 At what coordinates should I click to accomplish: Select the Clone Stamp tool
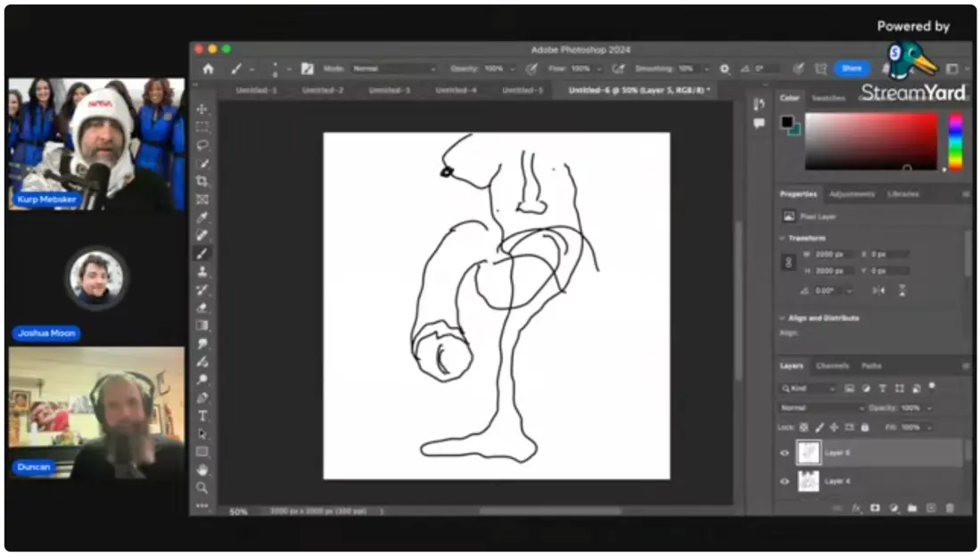tap(202, 271)
